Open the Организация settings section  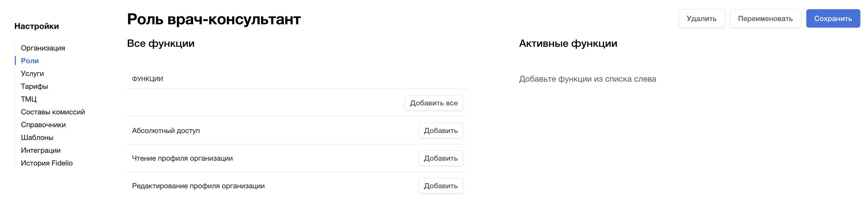(43, 48)
